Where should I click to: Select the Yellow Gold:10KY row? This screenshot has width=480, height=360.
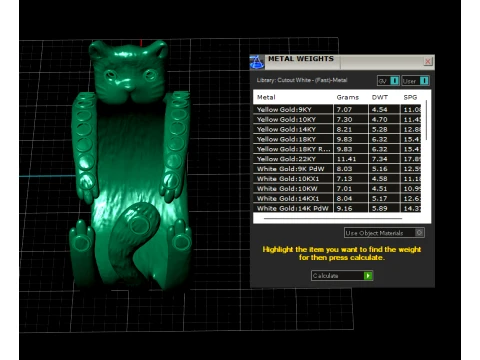click(337, 119)
